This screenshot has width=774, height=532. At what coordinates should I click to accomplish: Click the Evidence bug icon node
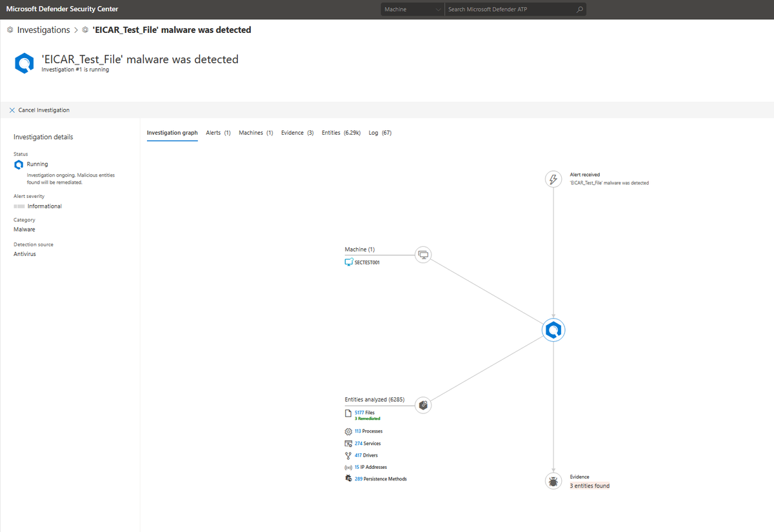(553, 480)
